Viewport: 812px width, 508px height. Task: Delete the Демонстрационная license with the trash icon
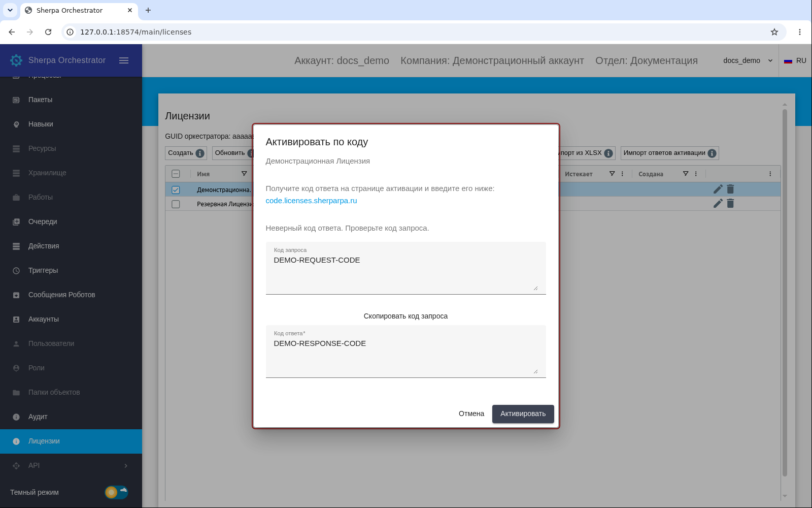pyautogui.click(x=730, y=189)
